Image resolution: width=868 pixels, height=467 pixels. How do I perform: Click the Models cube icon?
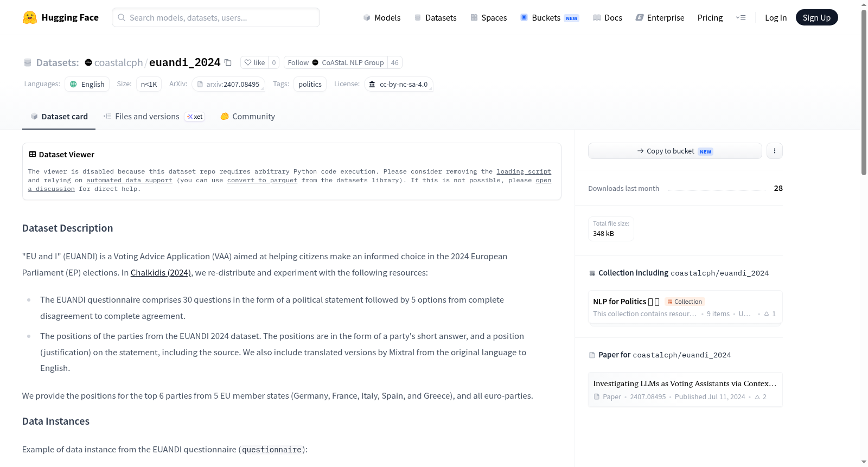coord(367,17)
